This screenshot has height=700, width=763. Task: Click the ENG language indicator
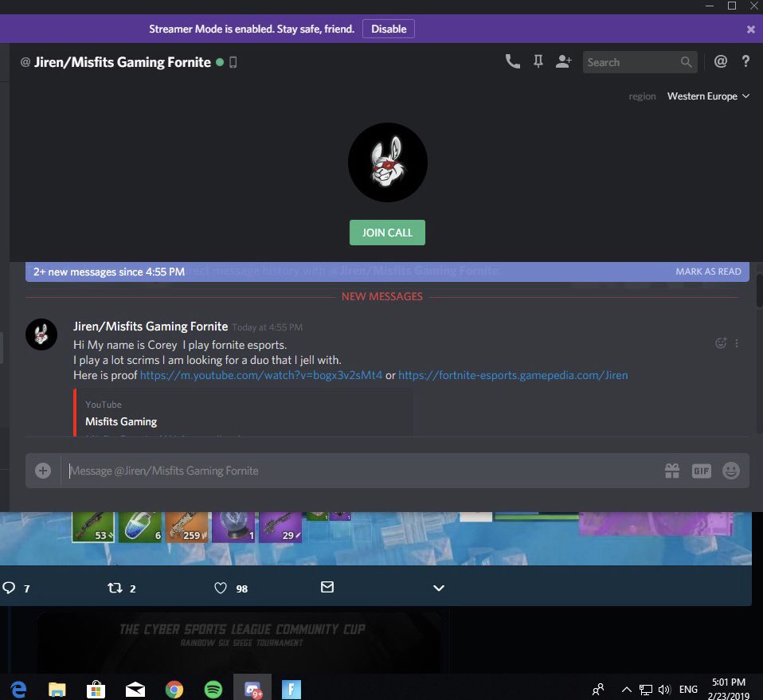(x=688, y=690)
